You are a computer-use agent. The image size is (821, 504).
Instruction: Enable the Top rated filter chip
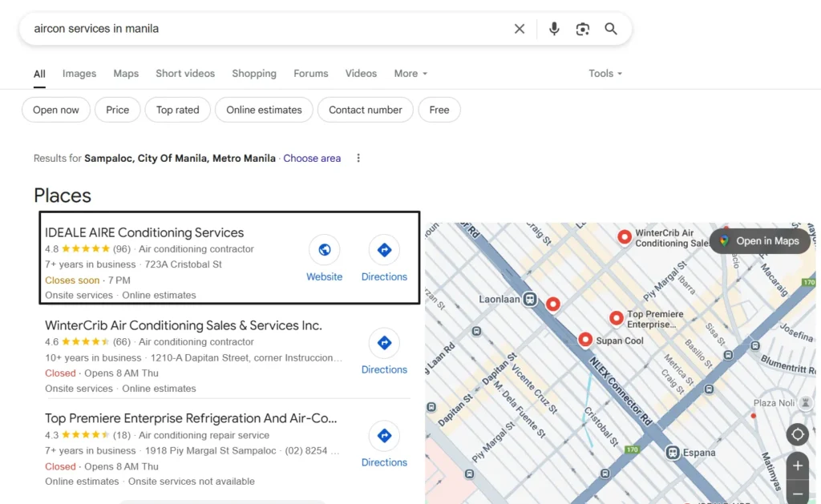(x=177, y=110)
